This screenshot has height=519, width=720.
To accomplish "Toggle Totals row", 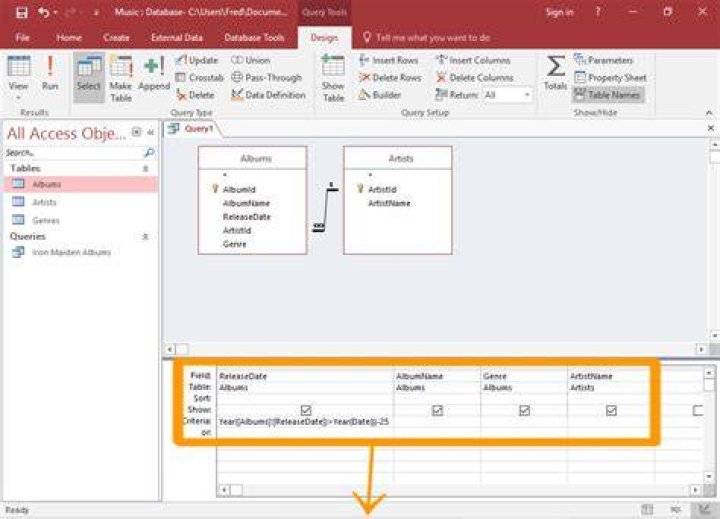I will [x=555, y=73].
